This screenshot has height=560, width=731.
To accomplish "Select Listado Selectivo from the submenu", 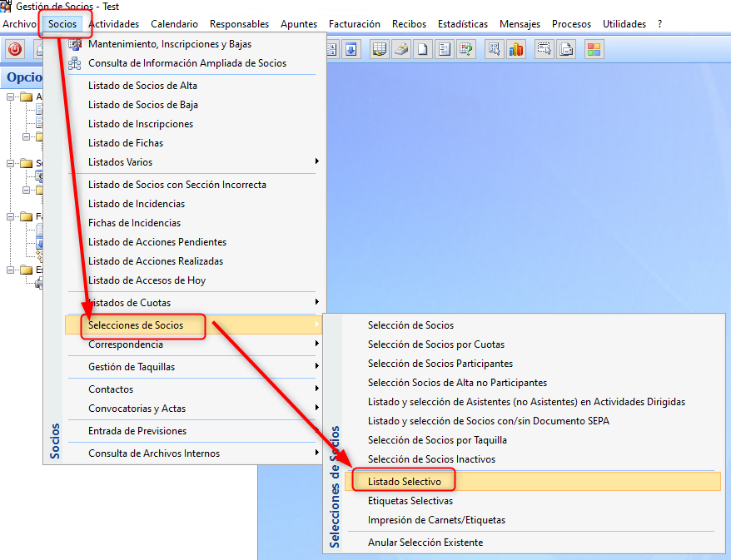I will [405, 482].
